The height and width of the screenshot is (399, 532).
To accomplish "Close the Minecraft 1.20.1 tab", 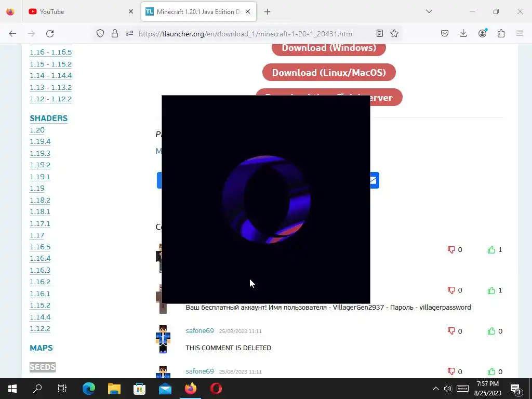I will point(248,11).
